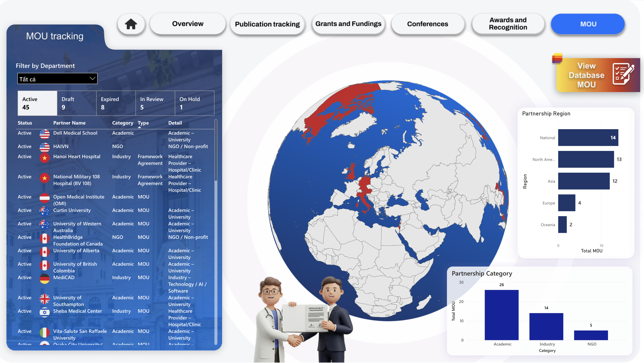Image resolution: width=644 pixels, height=363 pixels.
Task: Go to Grants and Fundings tab
Action: pos(348,24)
